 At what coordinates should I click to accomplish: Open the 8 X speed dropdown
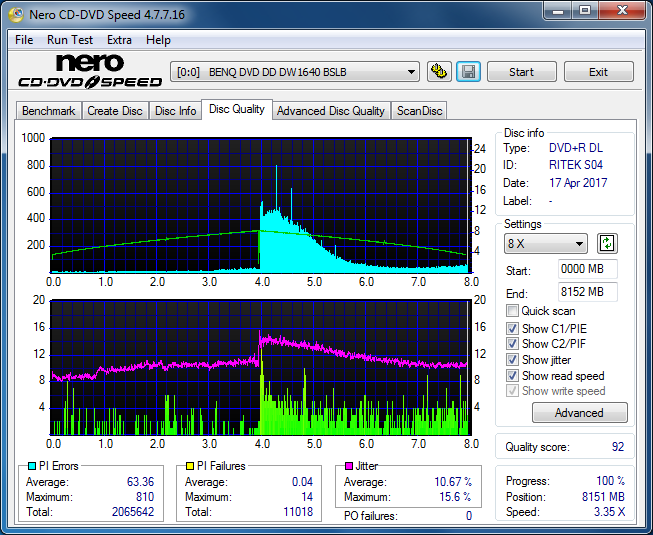click(x=546, y=244)
